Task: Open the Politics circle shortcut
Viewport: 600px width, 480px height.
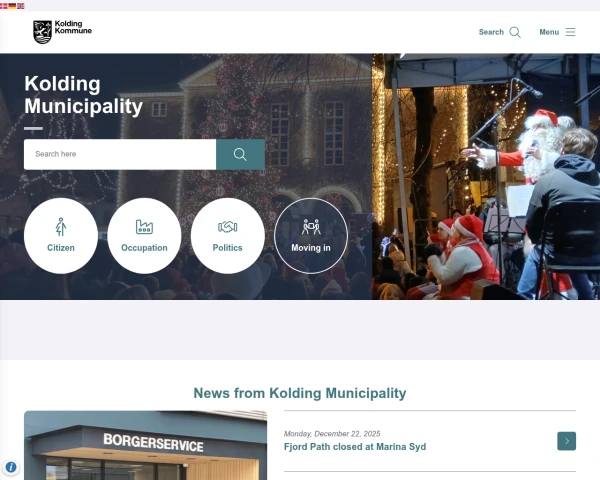Action: [x=228, y=235]
